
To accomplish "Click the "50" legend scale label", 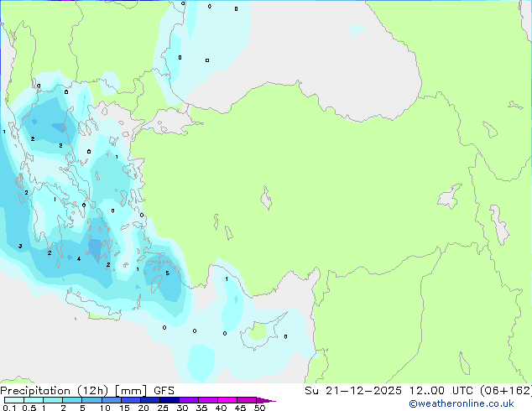I will 259,408.
